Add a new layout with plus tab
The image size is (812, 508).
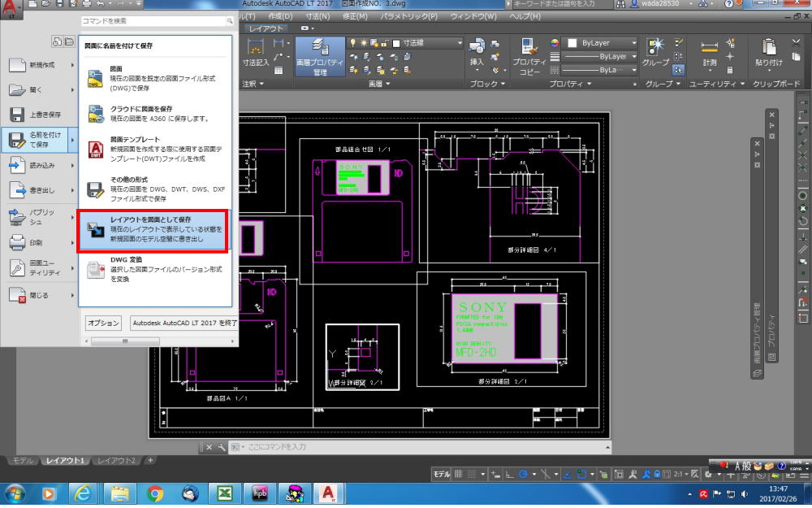[x=150, y=460]
